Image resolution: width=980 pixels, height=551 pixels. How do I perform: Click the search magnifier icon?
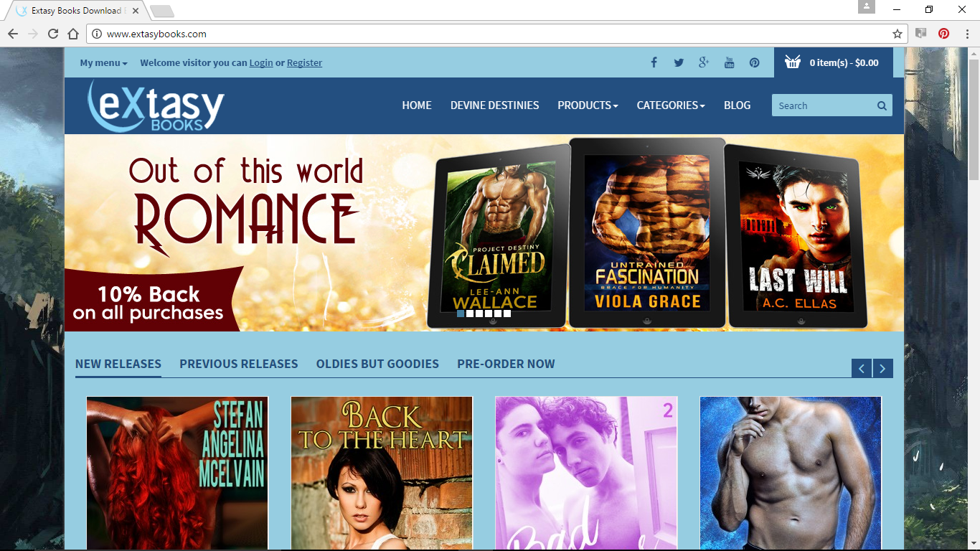coord(882,105)
